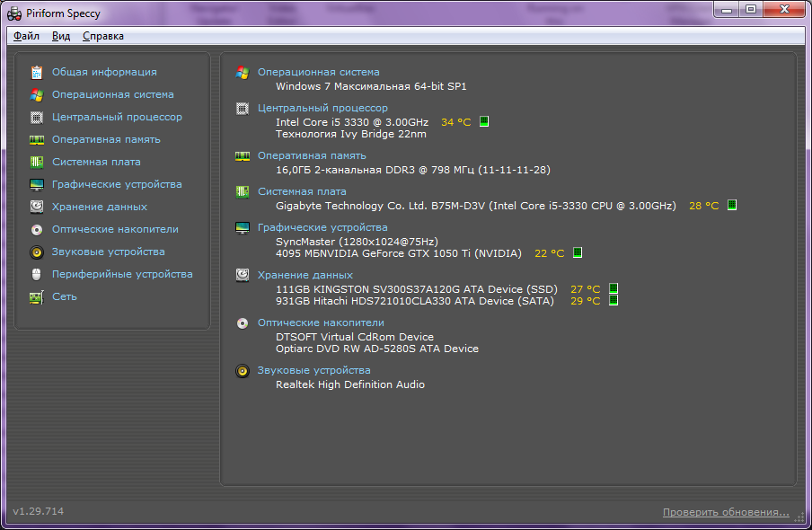This screenshot has height=530, width=812.
Task: Select Хранение данных in the sidebar
Action: (x=100, y=207)
